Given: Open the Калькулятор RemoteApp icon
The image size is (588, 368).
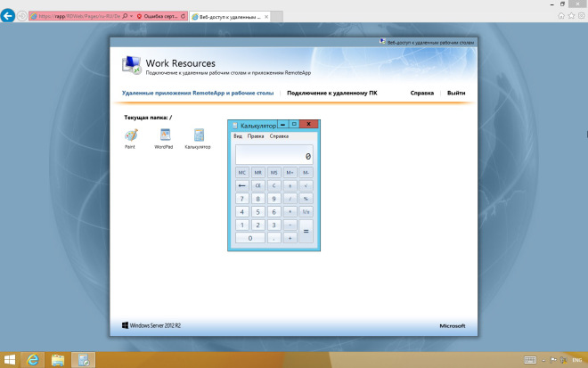Looking at the screenshot, I should coord(198,135).
